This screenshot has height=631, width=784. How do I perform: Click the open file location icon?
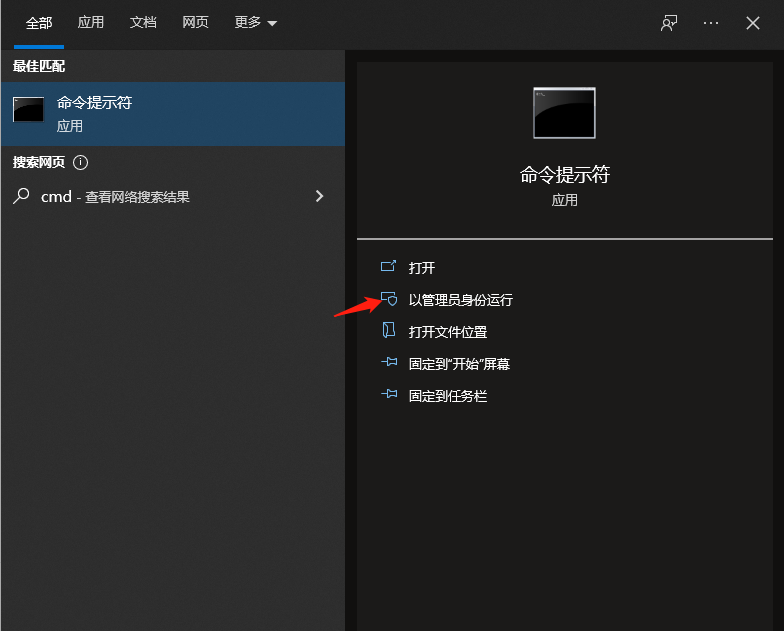pos(388,330)
